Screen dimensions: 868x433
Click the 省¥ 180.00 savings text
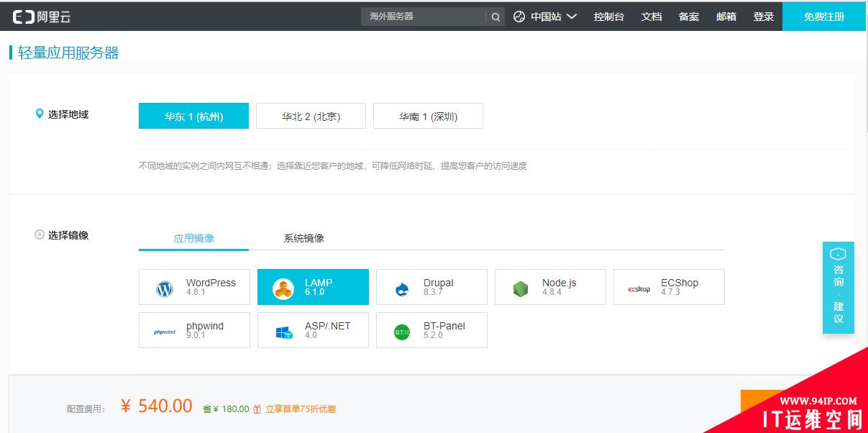226,409
